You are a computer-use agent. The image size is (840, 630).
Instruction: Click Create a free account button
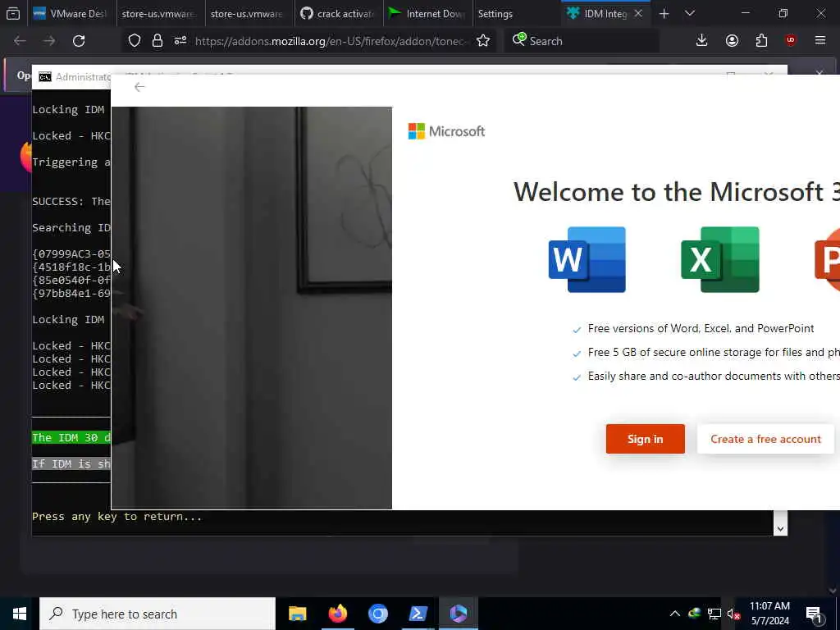tap(765, 439)
